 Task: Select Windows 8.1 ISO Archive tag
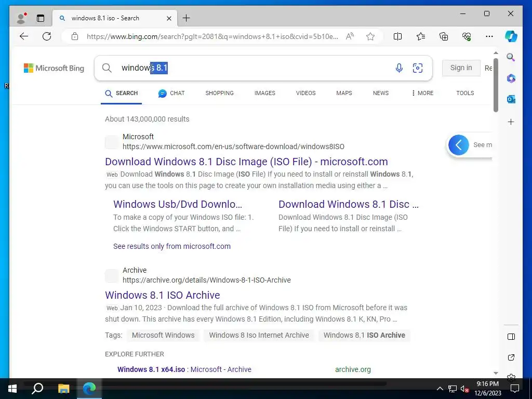[x=364, y=335]
